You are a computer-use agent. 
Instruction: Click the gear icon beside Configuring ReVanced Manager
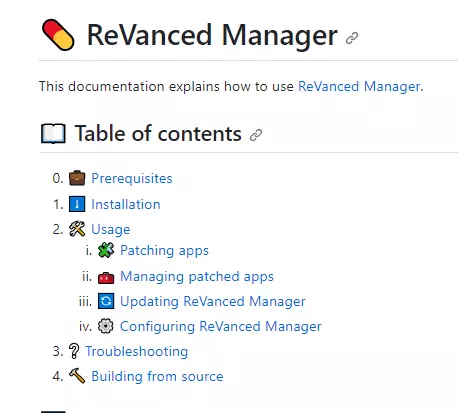coord(106,326)
